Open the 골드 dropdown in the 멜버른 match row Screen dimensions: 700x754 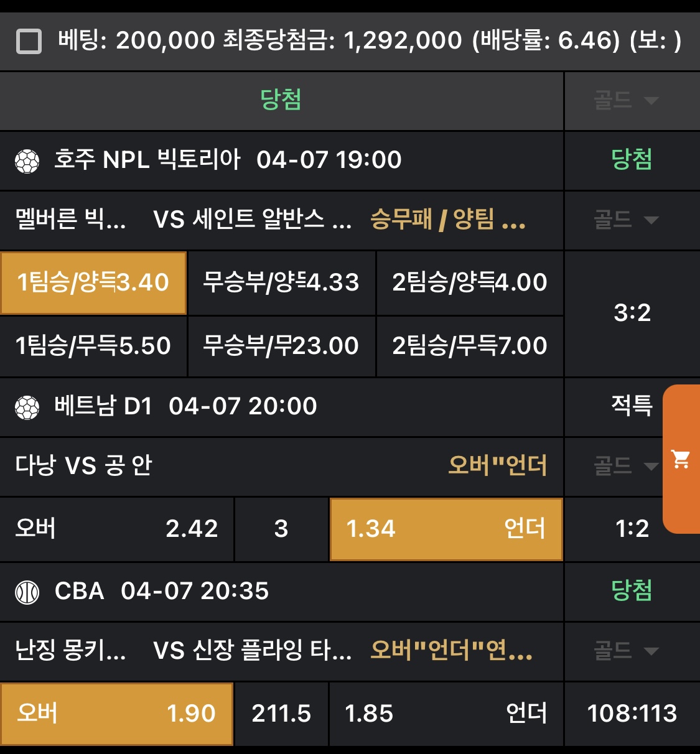[626, 220]
